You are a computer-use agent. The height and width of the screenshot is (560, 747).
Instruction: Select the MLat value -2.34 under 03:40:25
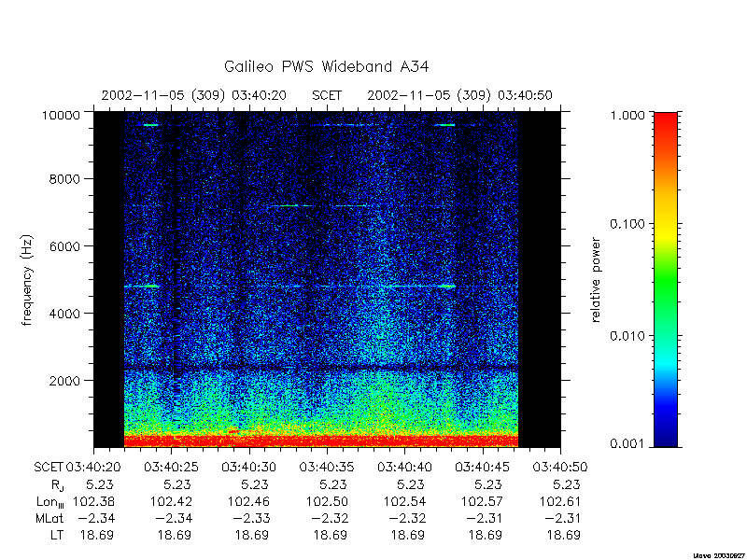[174, 518]
